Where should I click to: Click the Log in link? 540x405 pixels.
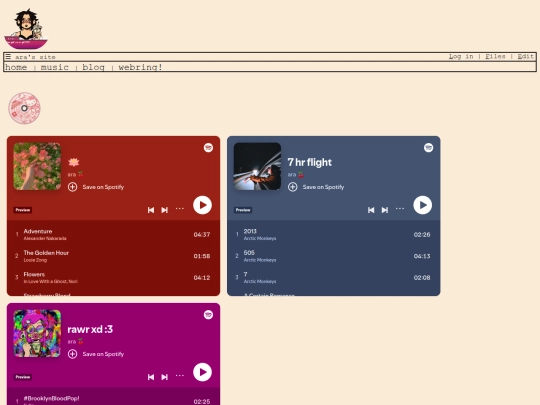tap(461, 56)
